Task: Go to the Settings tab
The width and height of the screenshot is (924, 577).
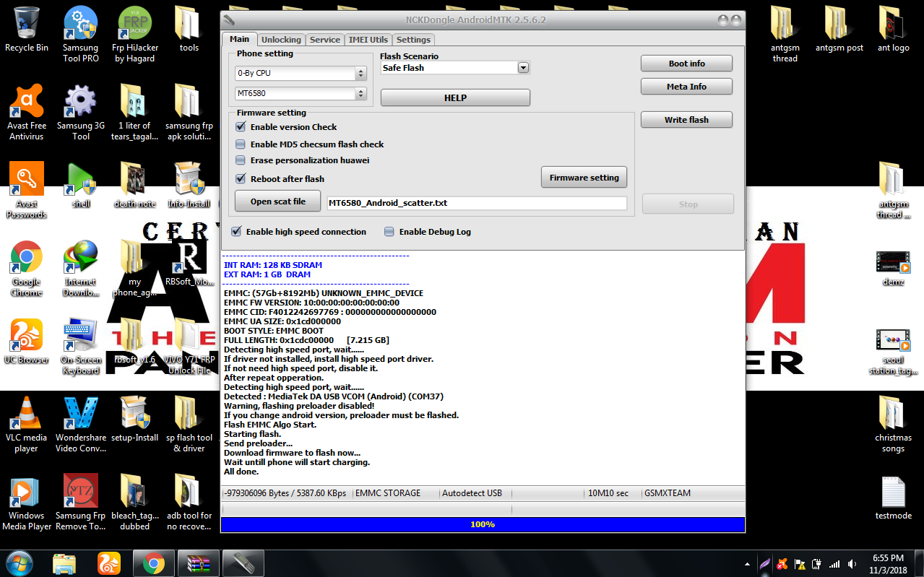Action: (x=413, y=40)
